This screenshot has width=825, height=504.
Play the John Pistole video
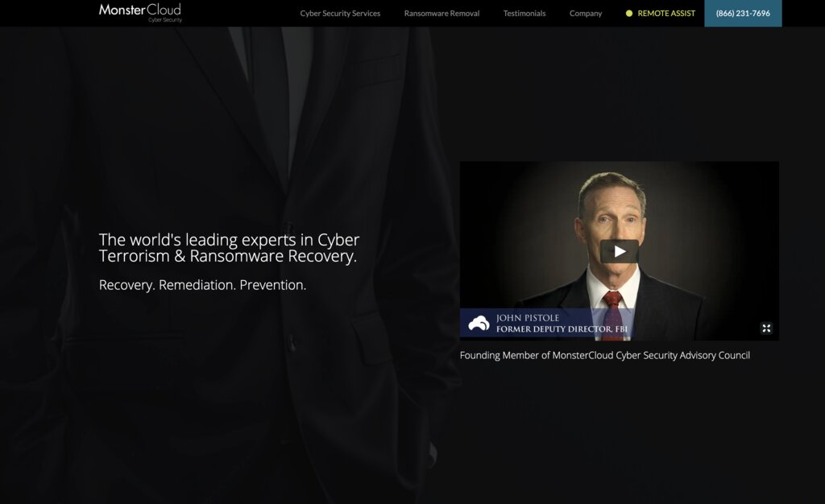[x=620, y=251]
